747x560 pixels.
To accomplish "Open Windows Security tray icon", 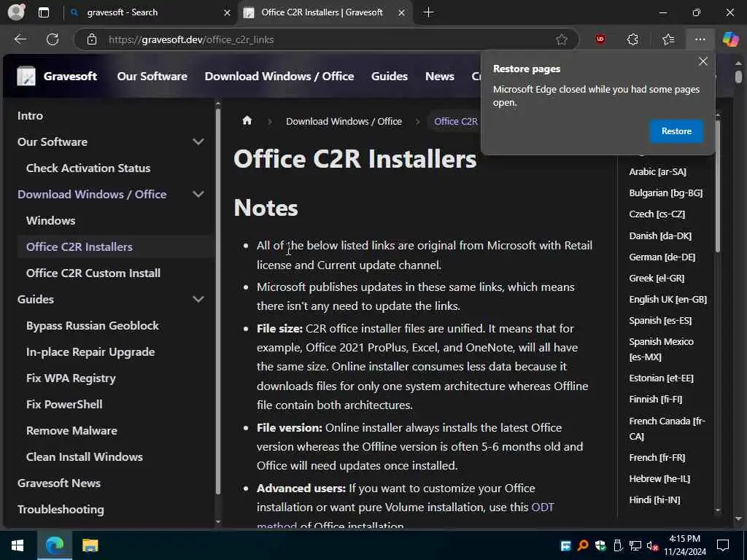I will pos(600,545).
